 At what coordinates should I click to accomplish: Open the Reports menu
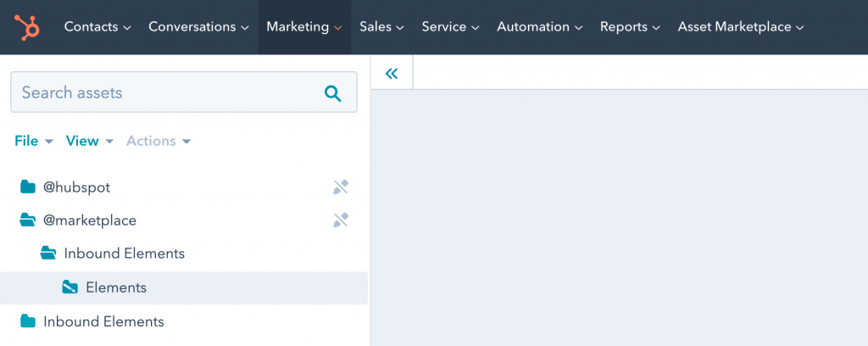[630, 26]
